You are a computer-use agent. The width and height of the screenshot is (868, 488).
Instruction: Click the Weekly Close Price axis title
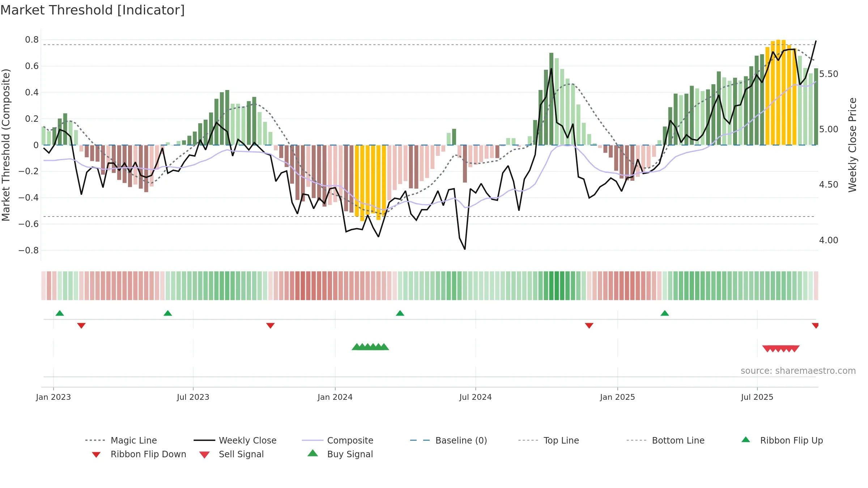[852, 145]
